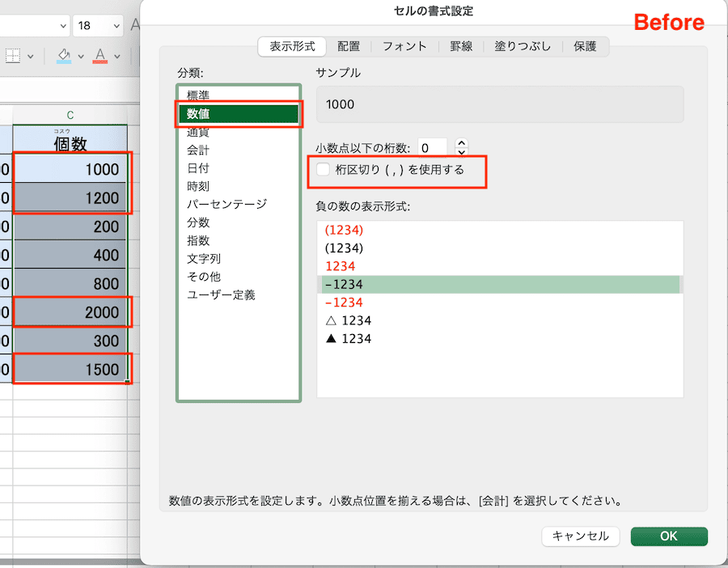Image resolution: width=728 pixels, height=568 pixels.
Task: Select 通貨 in the category list
Action: (198, 133)
